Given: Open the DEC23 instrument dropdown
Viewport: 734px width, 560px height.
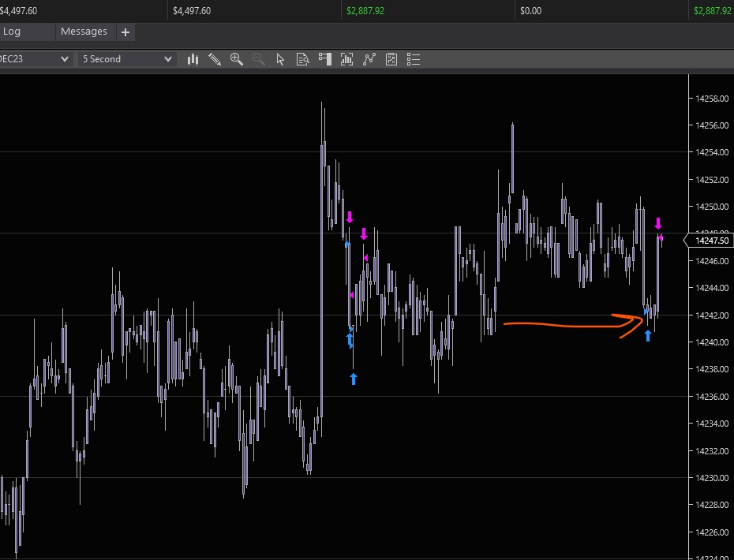Looking at the screenshot, I should click(35, 59).
